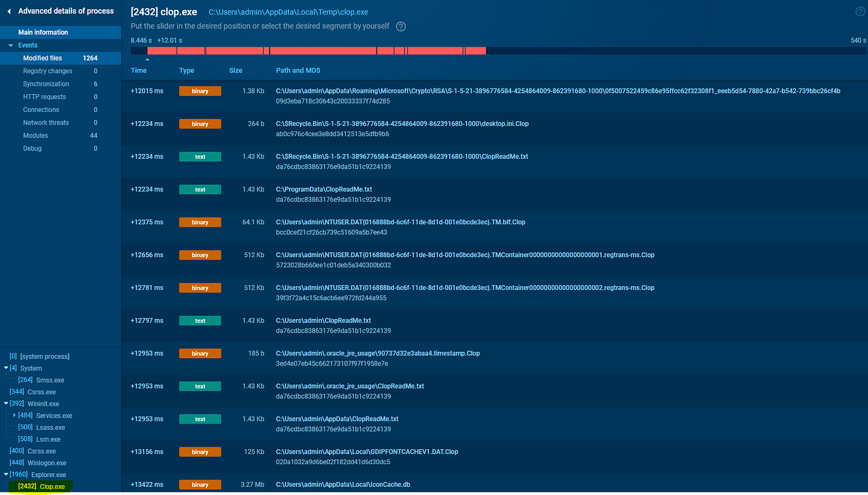Sort by the Time column header
The width and height of the screenshot is (868, 495).
139,71
